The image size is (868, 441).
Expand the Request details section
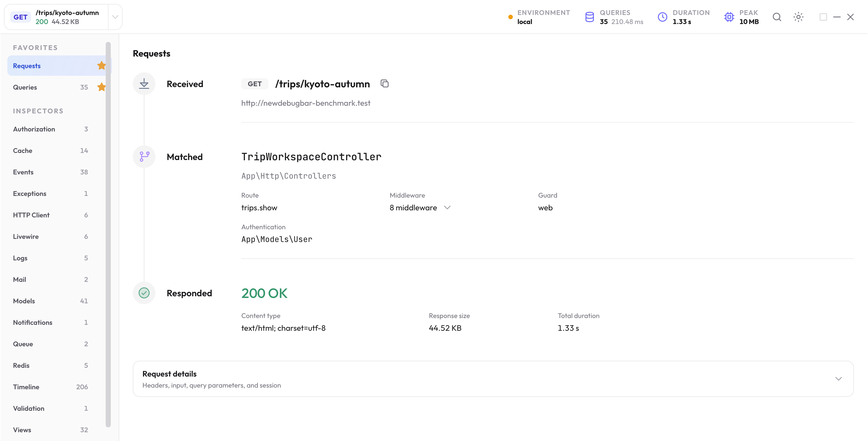493,379
